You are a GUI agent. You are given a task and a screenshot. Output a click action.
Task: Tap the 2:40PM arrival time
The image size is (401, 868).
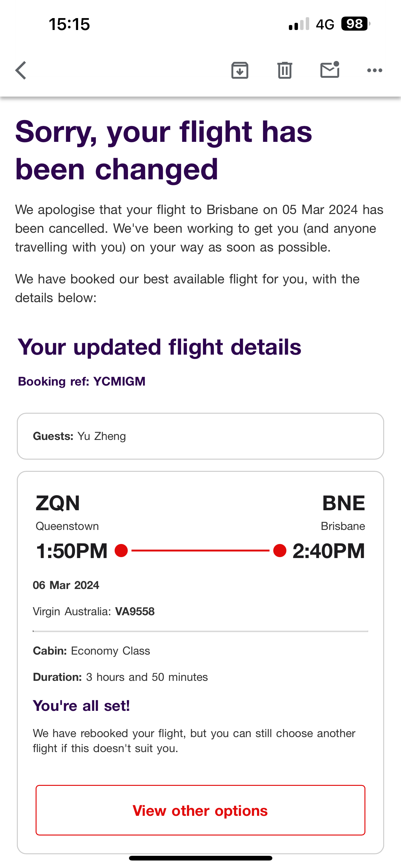pyautogui.click(x=329, y=551)
